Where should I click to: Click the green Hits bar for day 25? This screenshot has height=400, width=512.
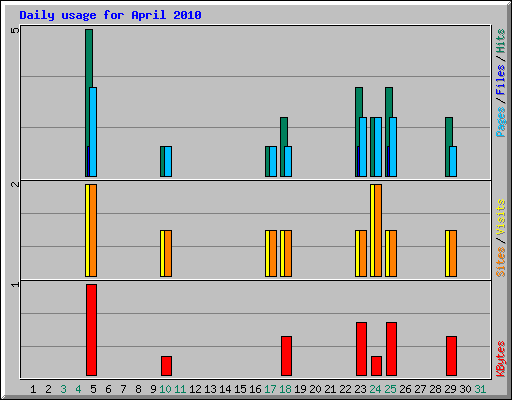pos(389,102)
